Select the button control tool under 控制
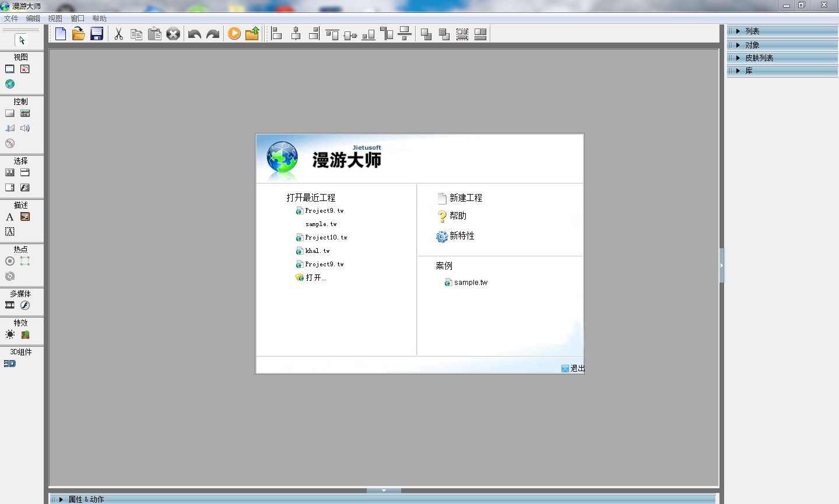 (10, 113)
